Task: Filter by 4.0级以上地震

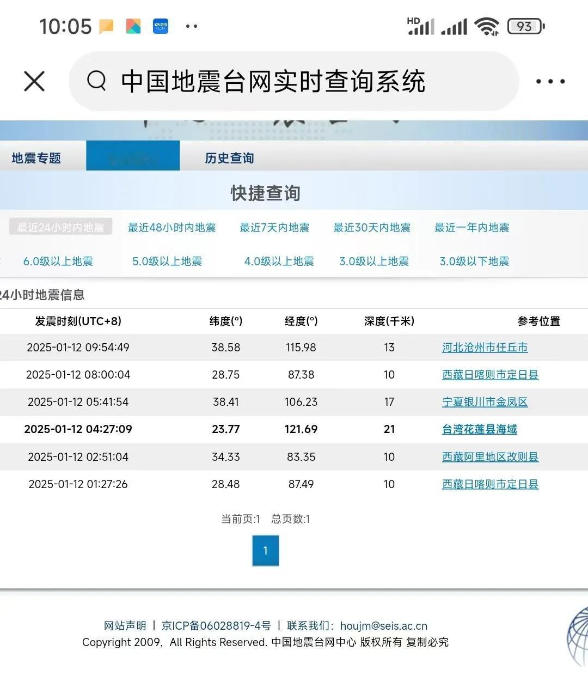Action: coord(279,261)
